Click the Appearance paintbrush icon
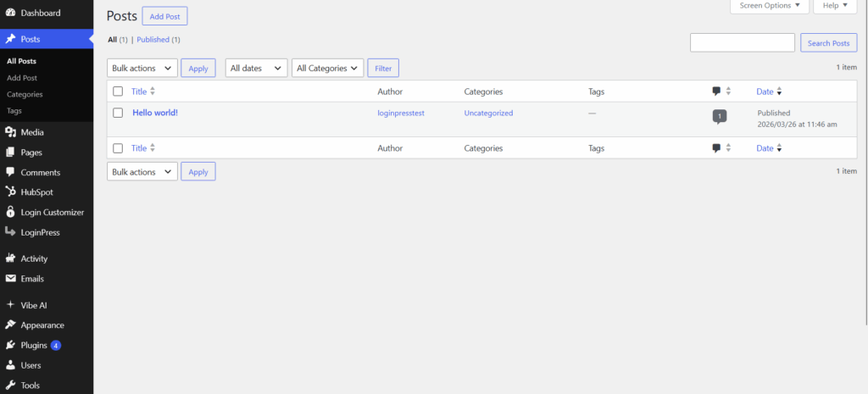 10,325
